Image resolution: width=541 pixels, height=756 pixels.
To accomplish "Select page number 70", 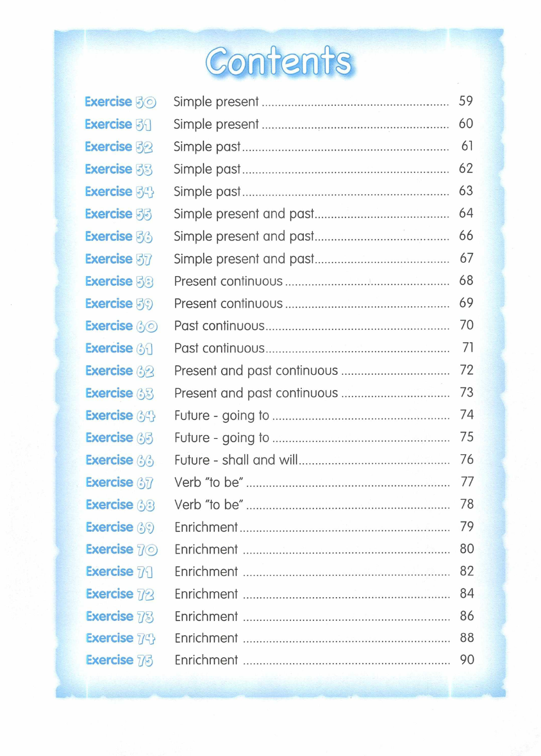I will [x=467, y=325].
